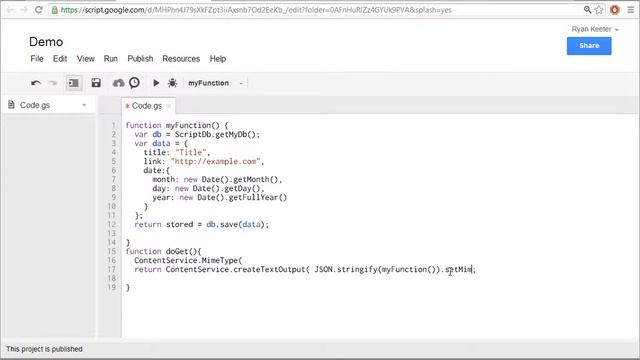Click JSON.stringify in line 17
The height and width of the screenshot is (360, 640).
click(x=346, y=269)
